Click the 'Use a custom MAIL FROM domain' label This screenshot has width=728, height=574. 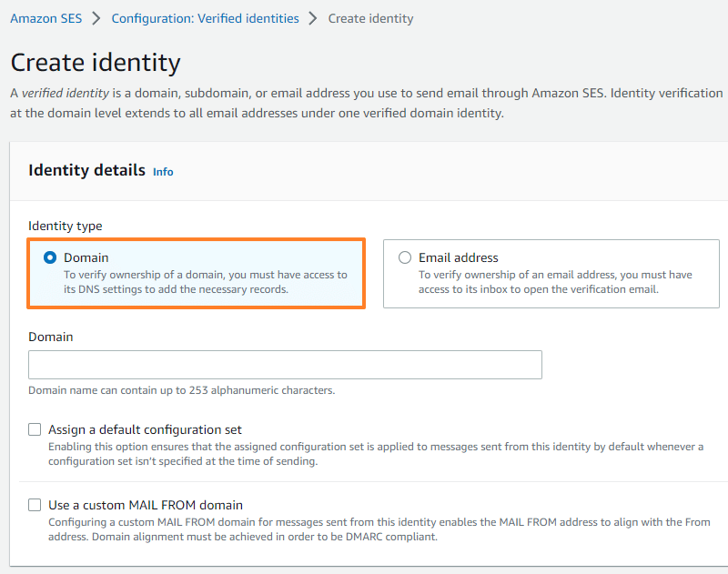146,505
